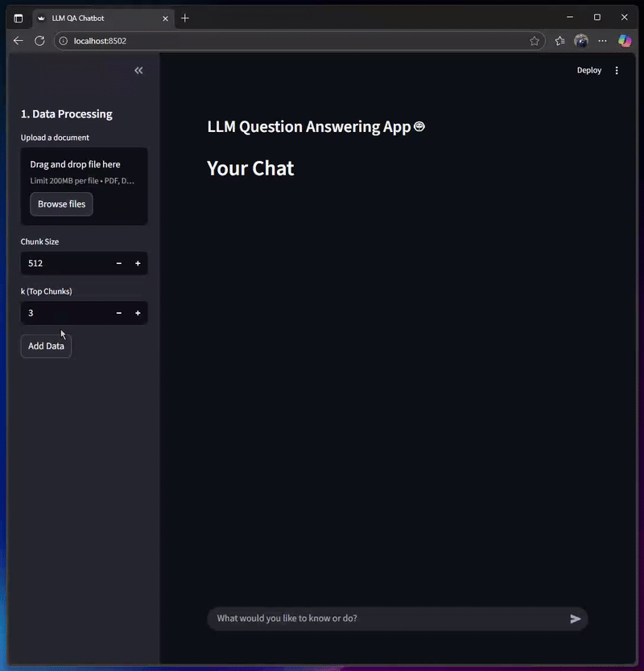The height and width of the screenshot is (671, 644).
Task: Go back using the browser back arrow
Action: click(x=19, y=41)
